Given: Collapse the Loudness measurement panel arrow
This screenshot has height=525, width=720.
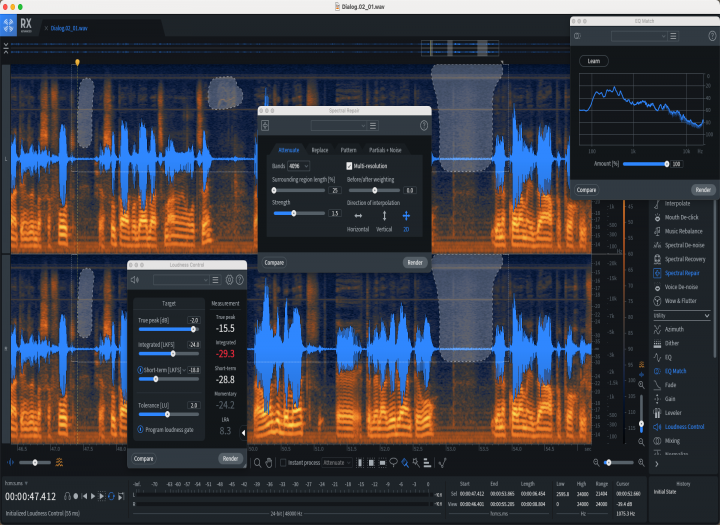Looking at the screenshot, I should [243, 432].
